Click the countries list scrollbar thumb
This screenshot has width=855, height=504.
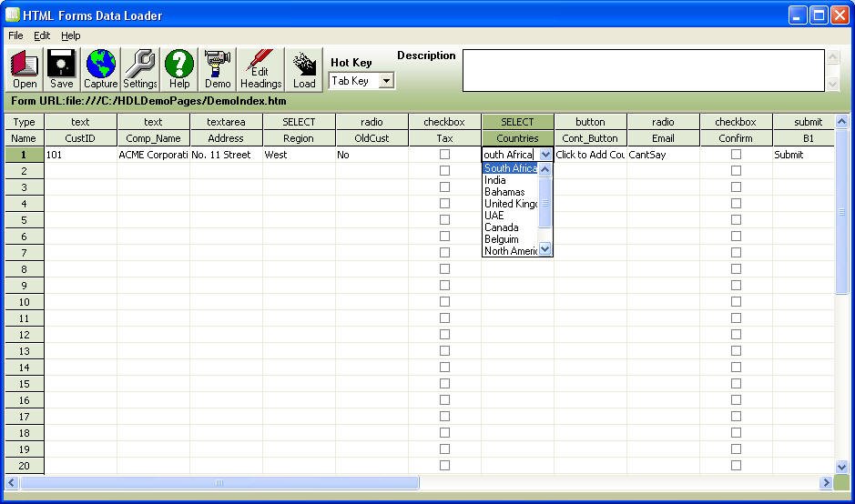[545, 203]
